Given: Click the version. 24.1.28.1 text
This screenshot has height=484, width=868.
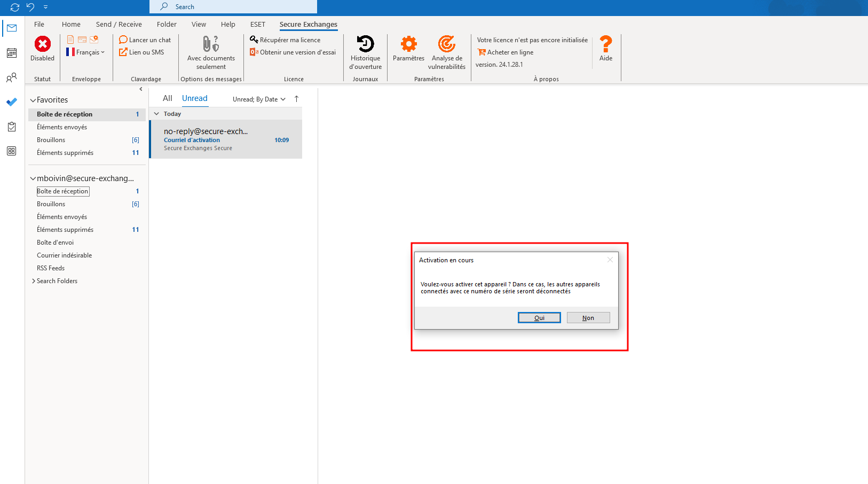Looking at the screenshot, I should (x=499, y=65).
